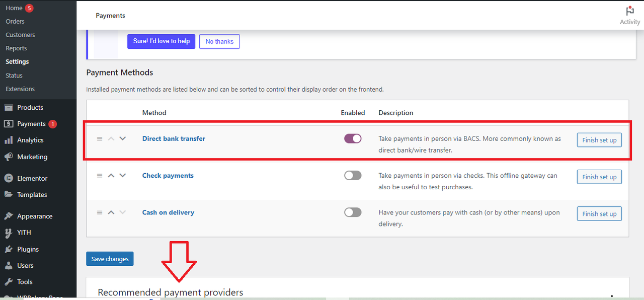The height and width of the screenshot is (300, 644).
Task: Click the YITH logo icon
Action: tap(9, 233)
